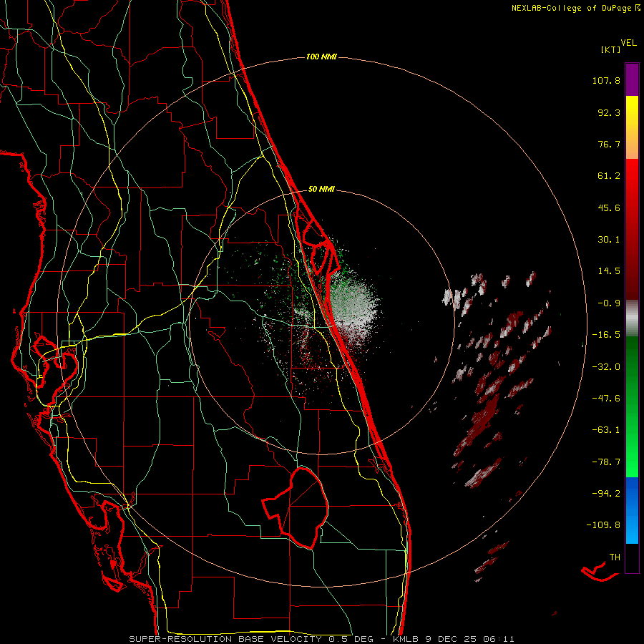Click the -32.0 velocity scale value

click(606, 367)
